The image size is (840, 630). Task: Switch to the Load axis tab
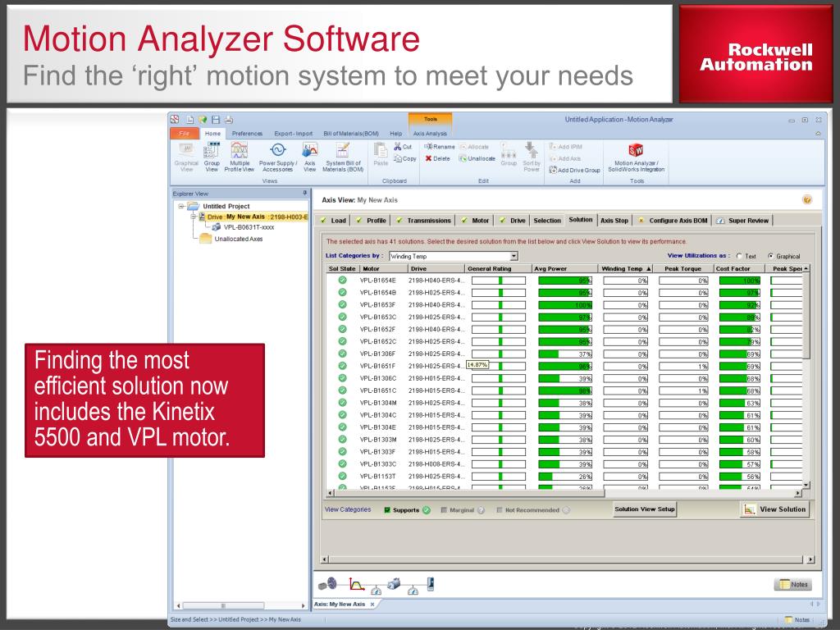point(333,220)
